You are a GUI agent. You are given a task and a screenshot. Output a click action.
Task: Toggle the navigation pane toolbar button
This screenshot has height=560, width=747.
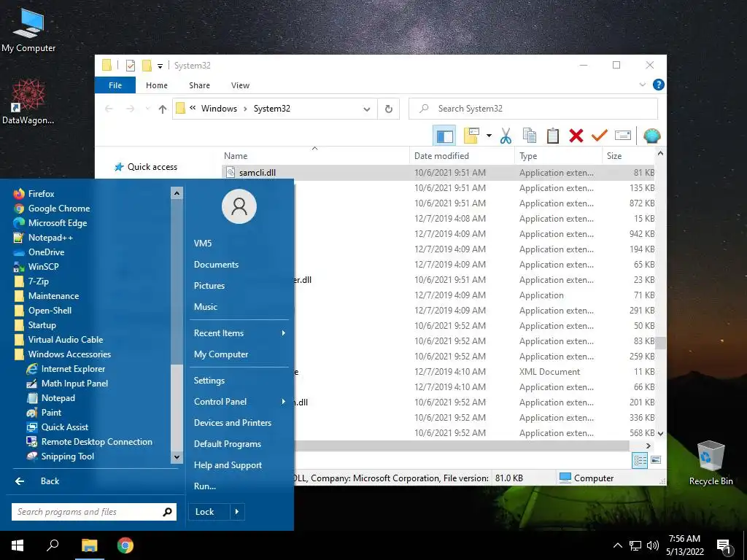444,136
